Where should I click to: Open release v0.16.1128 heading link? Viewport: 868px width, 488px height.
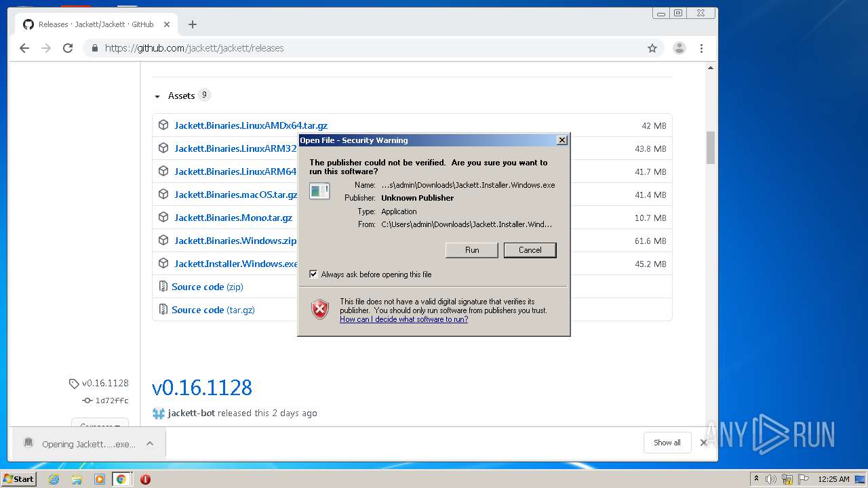coord(202,388)
